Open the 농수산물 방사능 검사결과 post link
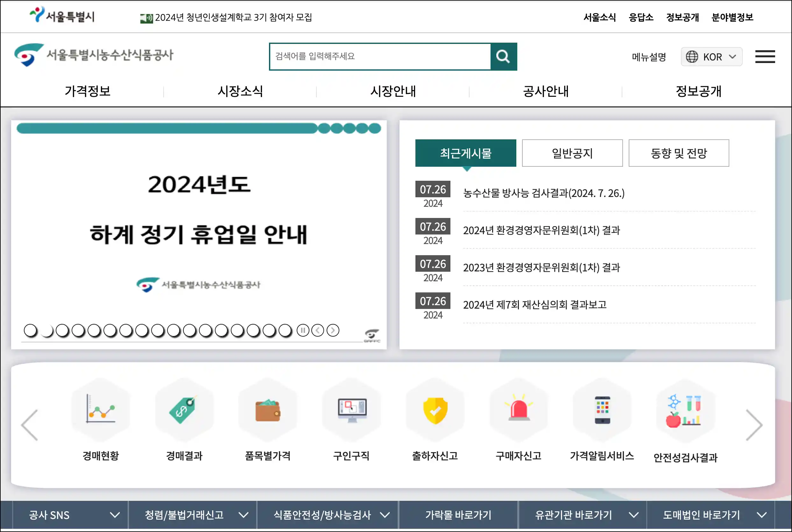This screenshot has height=532, width=792. tap(543, 193)
